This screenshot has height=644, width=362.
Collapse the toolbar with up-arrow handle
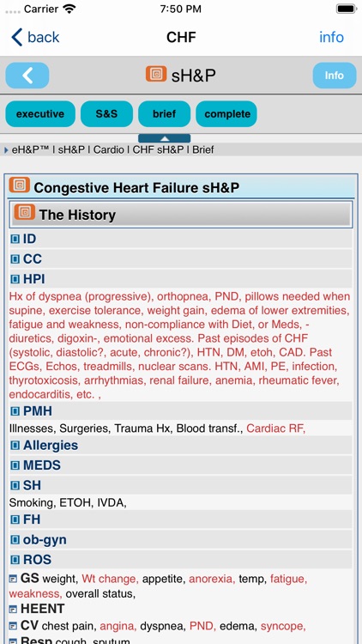[164, 138]
